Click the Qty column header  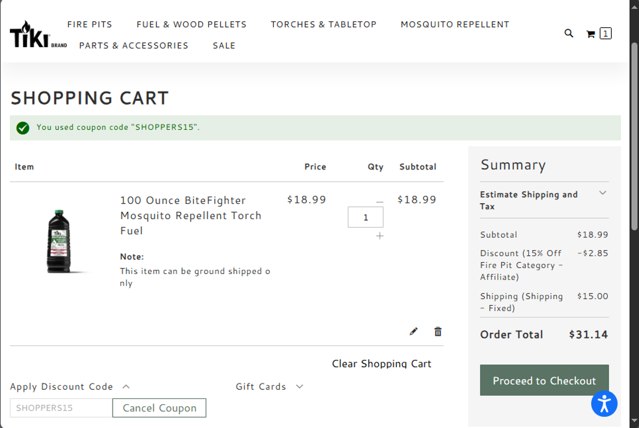pos(375,167)
